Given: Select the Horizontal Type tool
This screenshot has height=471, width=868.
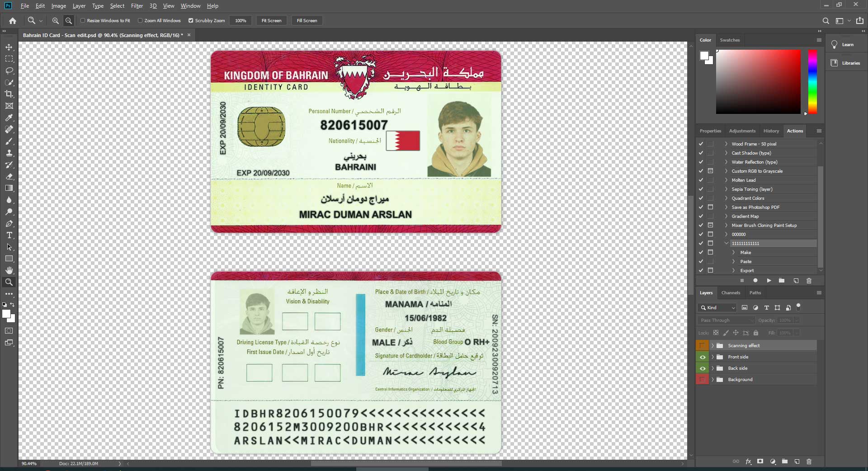Looking at the screenshot, I should click(x=9, y=235).
